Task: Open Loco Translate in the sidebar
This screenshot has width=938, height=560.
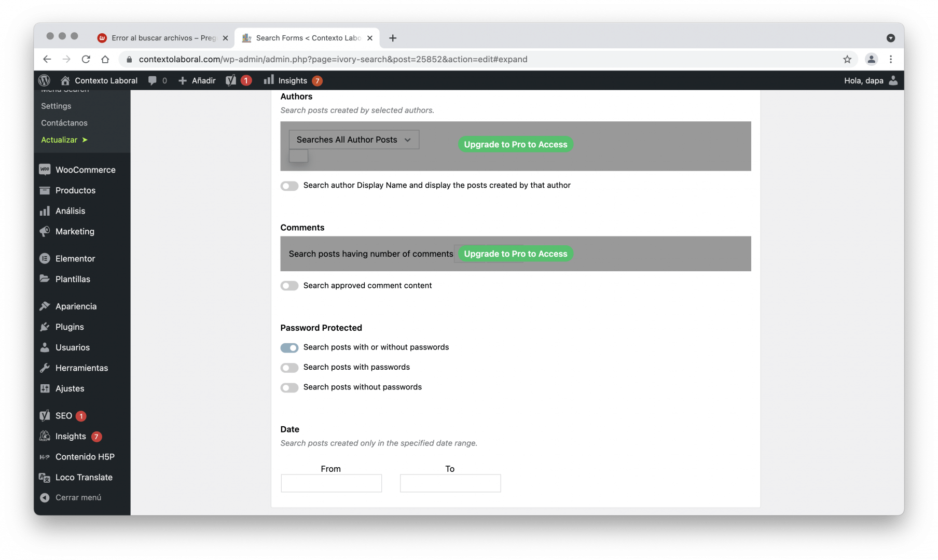Action: (82, 477)
